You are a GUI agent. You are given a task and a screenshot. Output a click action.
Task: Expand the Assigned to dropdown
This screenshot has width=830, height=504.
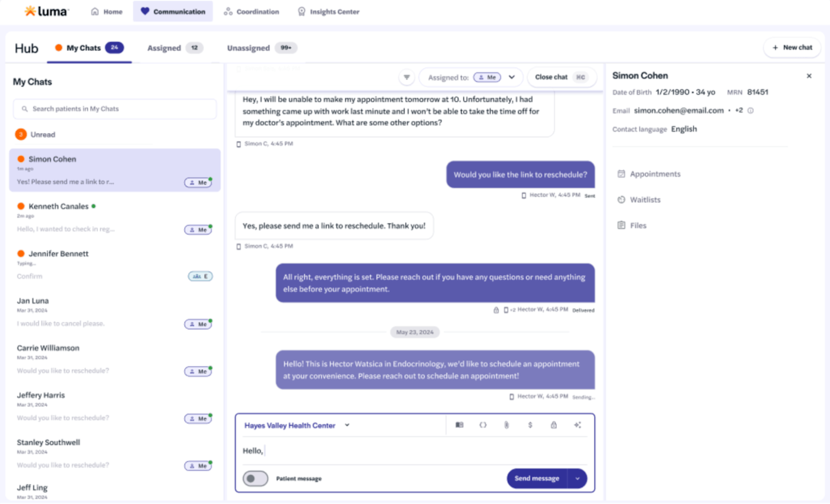tap(512, 77)
